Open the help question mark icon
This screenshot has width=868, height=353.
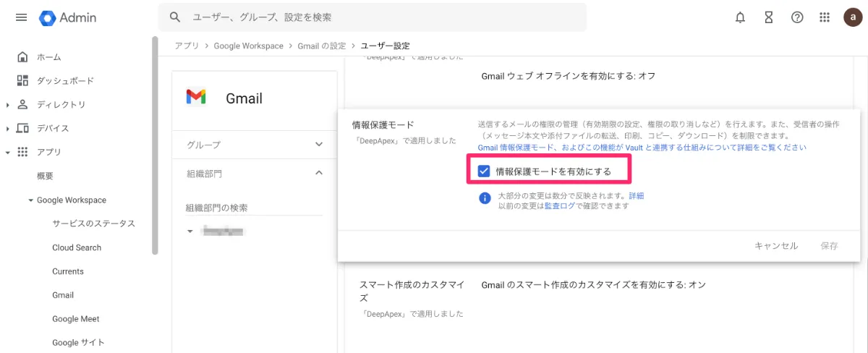797,17
